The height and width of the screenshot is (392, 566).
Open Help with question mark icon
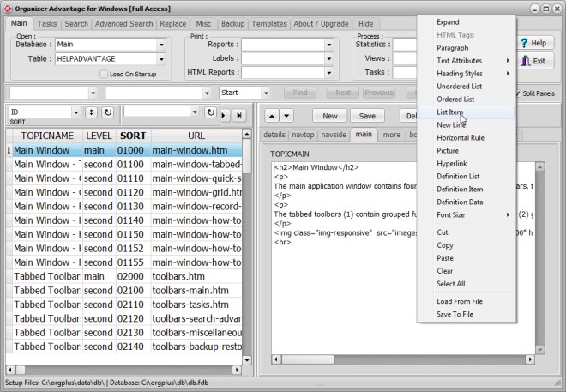[533, 43]
